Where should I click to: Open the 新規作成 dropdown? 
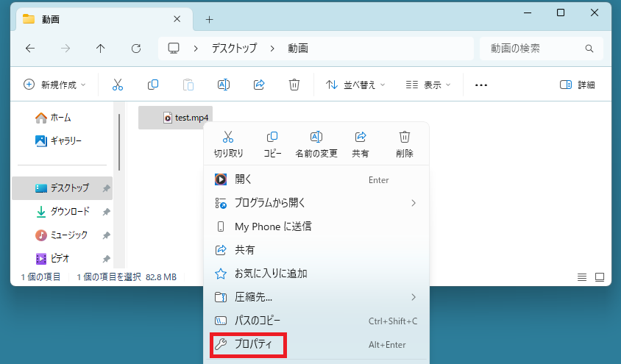tap(54, 85)
